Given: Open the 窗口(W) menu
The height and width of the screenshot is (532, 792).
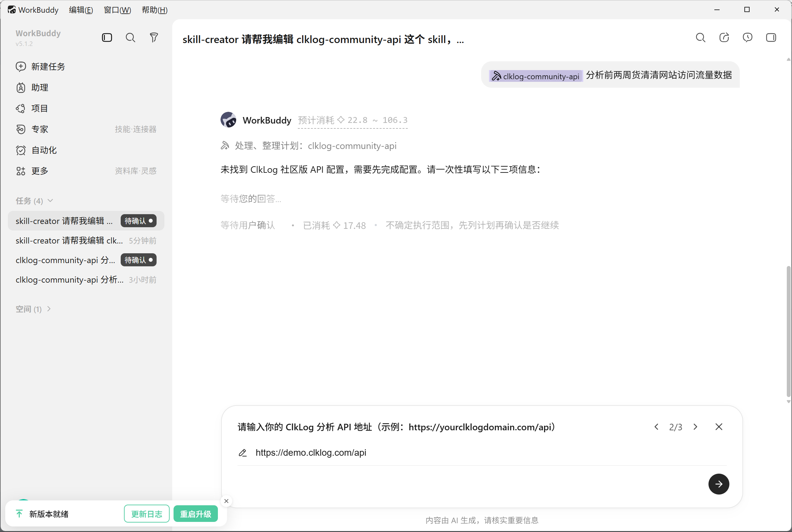Looking at the screenshot, I should click(x=117, y=10).
